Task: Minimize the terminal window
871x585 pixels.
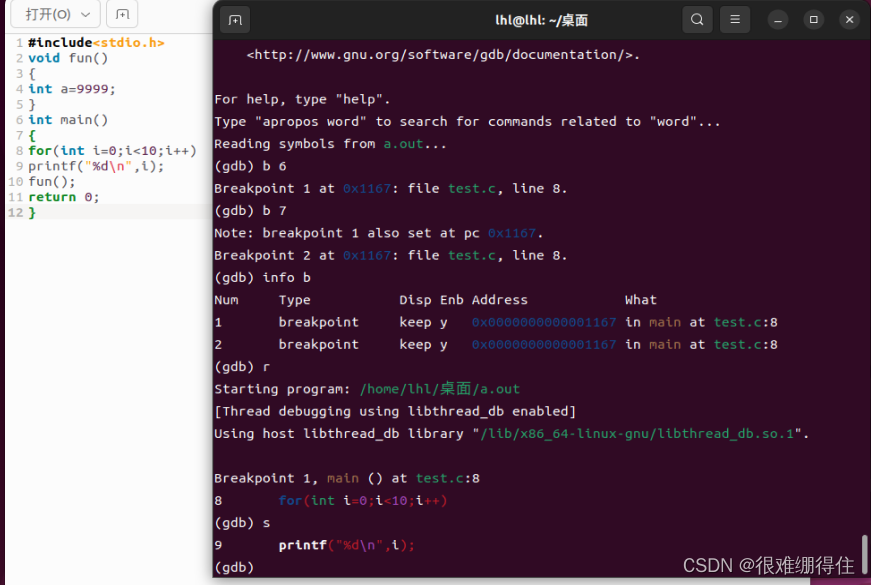Action: (778, 20)
